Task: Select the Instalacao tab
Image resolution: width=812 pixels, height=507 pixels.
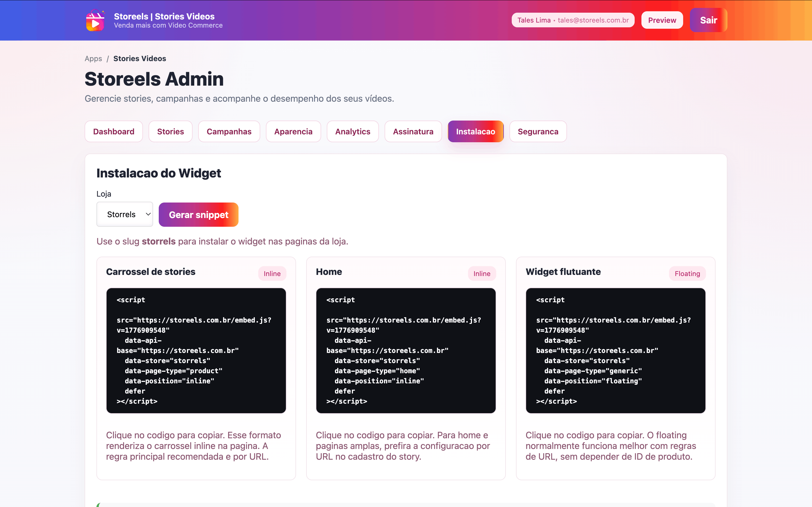Action: click(475, 132)
